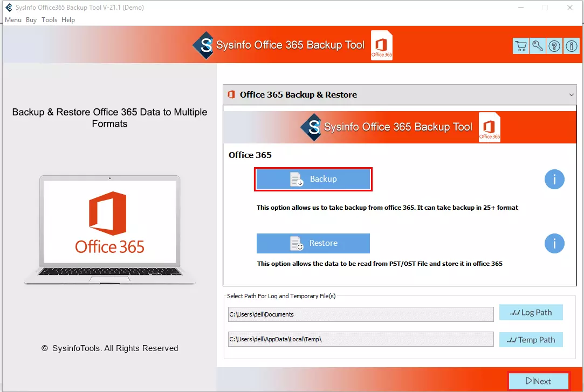Open the Tools menu
Screen dimensions: 584x392
click(49, 20)
